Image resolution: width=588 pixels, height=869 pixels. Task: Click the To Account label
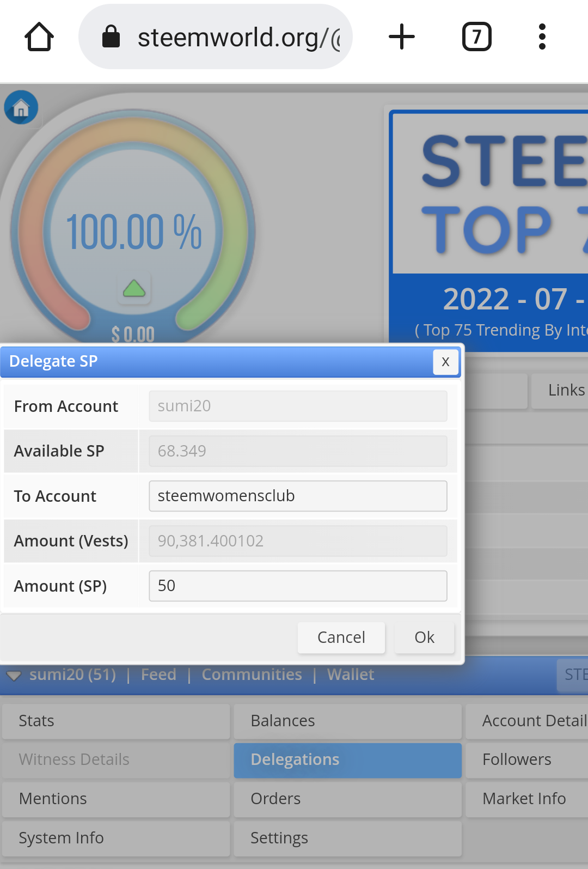pyautogui.click(x=55, y=496)
